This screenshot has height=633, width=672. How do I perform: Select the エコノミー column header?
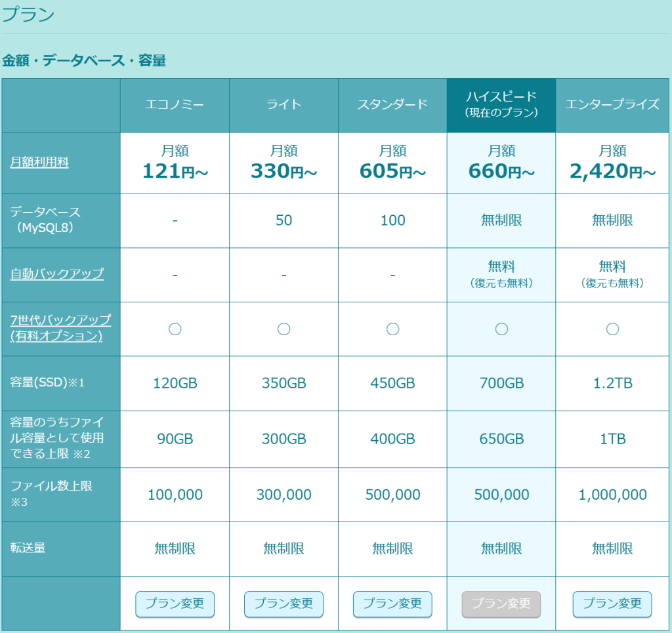[175, 105]
